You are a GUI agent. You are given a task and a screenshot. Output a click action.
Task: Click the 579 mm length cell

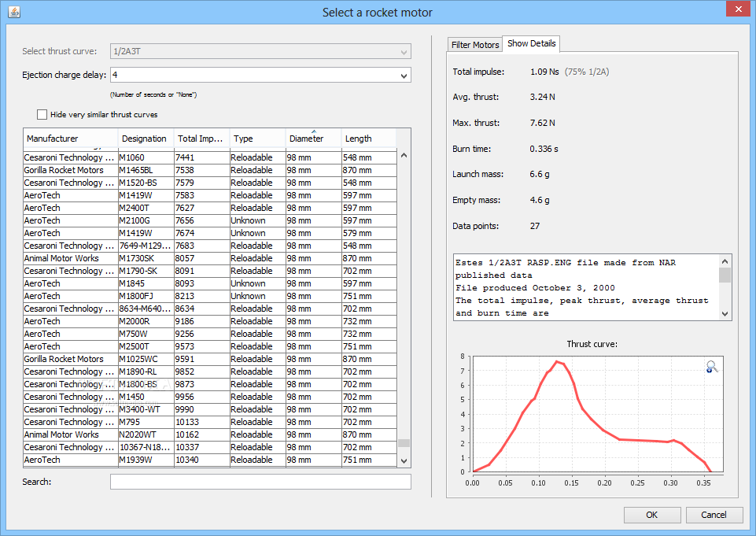click(369, 232)
